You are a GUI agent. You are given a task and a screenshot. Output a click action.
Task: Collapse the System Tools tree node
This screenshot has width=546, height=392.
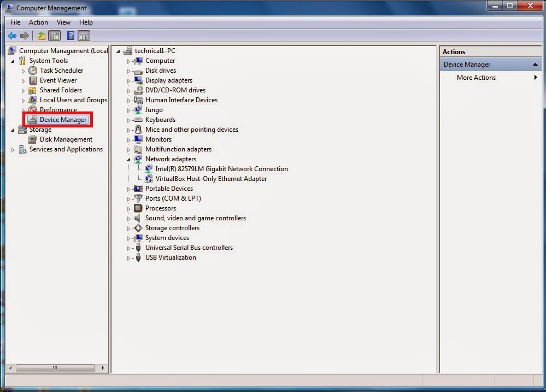[13, 61]
